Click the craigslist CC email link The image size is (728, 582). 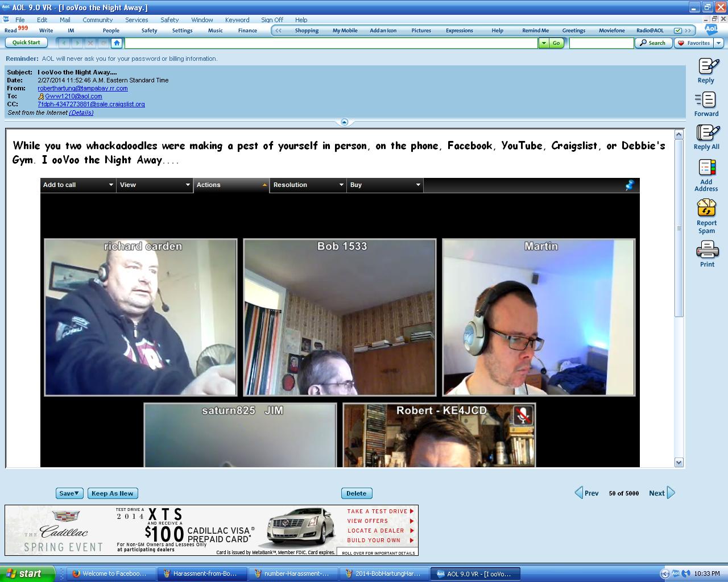pyautogui.click(x=91, y=104)
